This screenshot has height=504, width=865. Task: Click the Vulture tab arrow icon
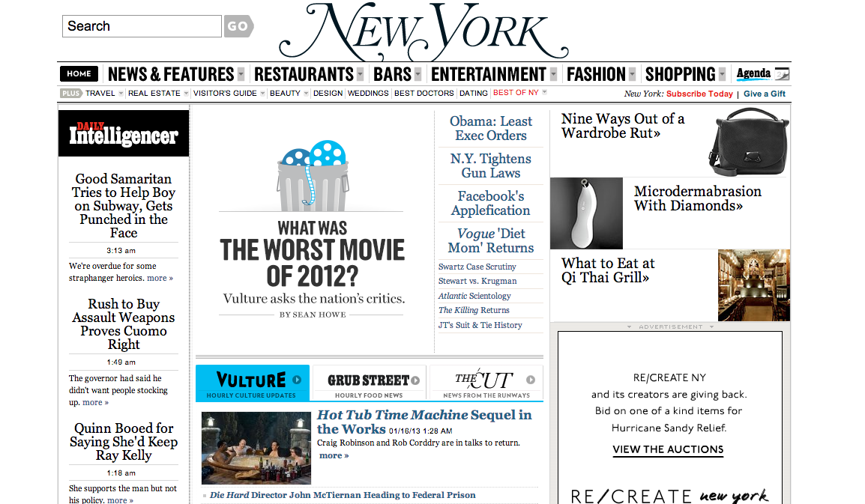[297, 380]
